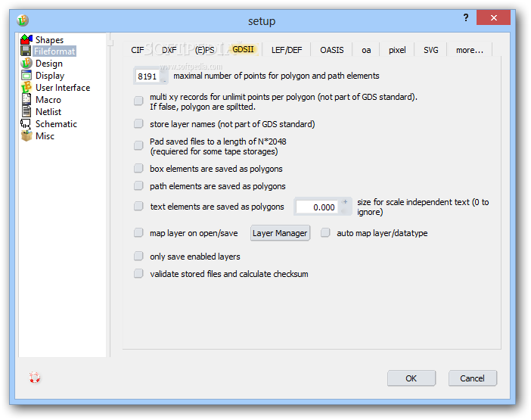
Task: Click the Schematic category icon
Action: [26, 123]
